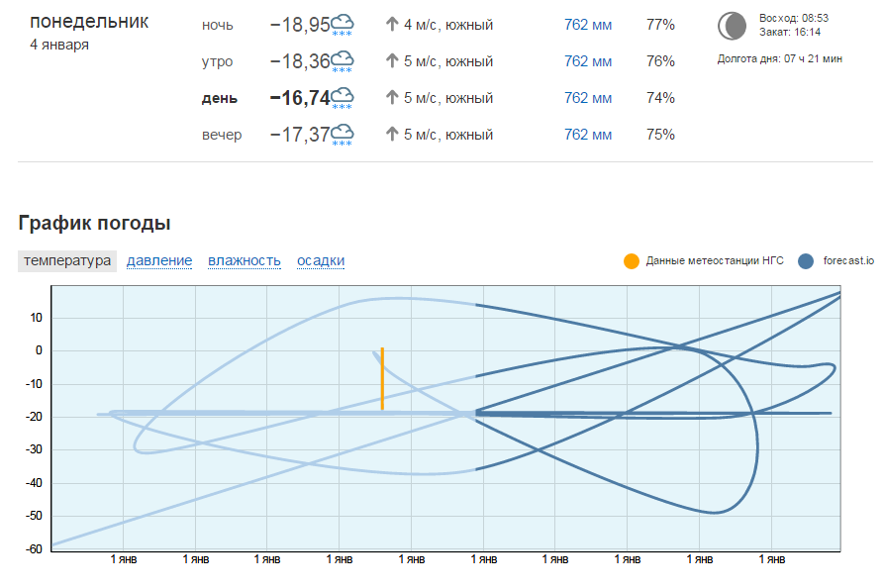
Task: Click the snow cloud icon in the день row
Action: coord(343,99)
